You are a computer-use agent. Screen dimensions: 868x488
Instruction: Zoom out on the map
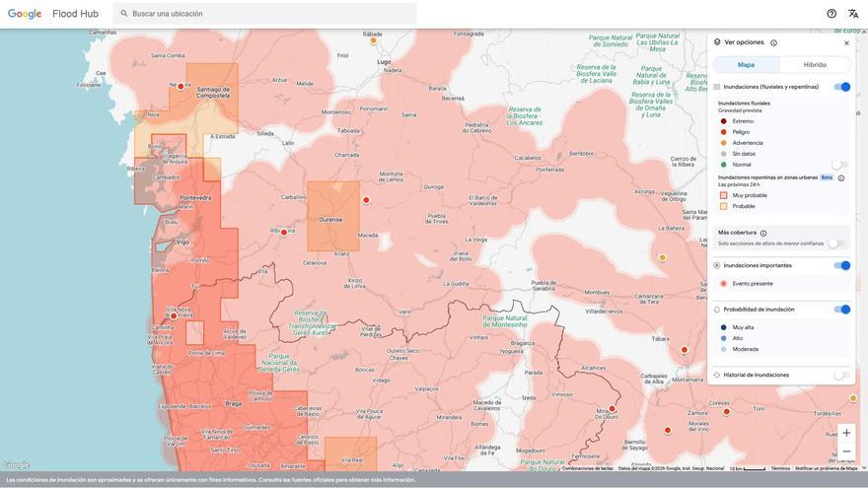tap(846, 452)
